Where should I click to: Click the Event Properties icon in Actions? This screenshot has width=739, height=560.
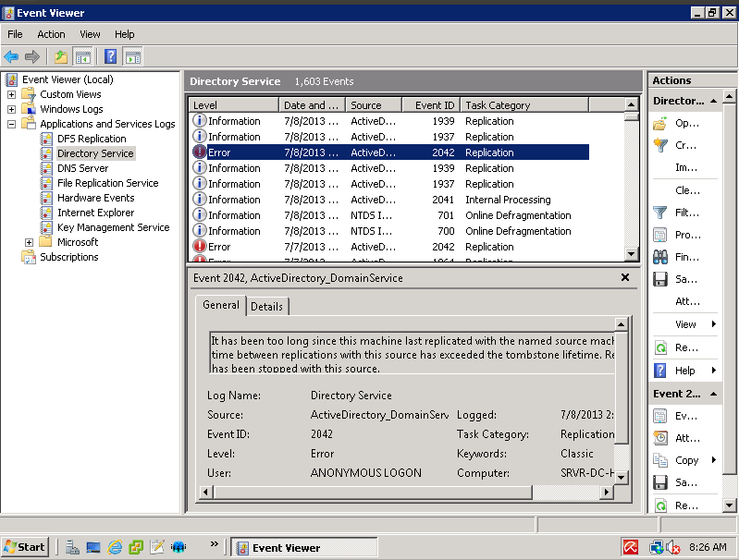pos(660,417)
